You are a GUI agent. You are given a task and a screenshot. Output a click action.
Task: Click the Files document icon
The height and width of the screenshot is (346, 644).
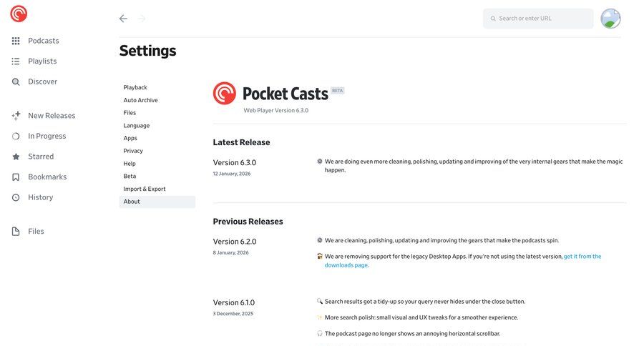click(x=16, y=232)
